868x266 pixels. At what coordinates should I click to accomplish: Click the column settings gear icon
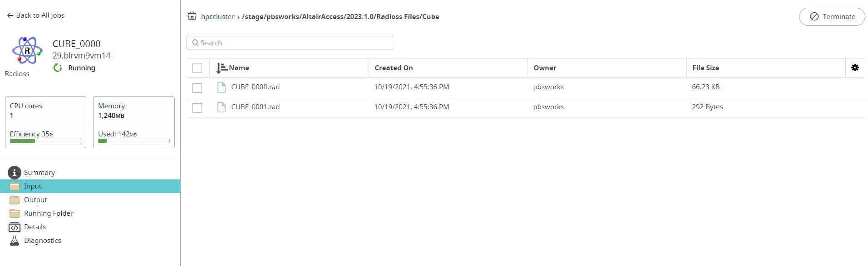(x=855, y=68)
